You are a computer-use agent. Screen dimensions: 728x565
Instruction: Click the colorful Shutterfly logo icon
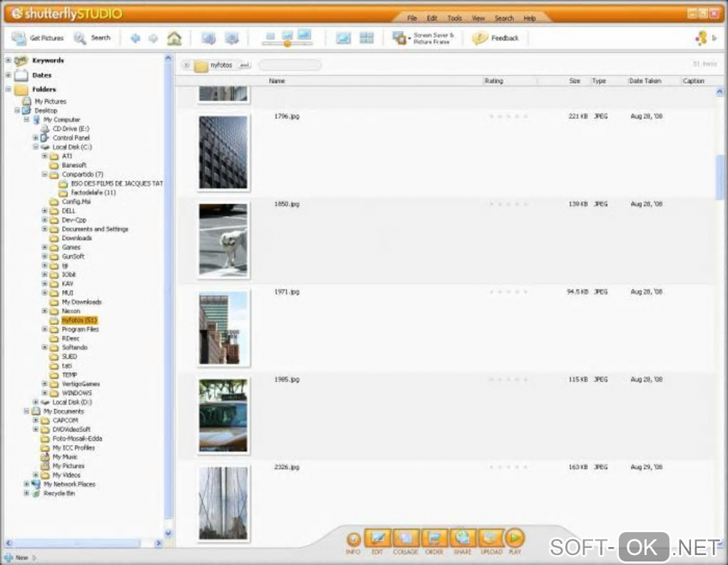pyautogui.click(x=702, y=38)
